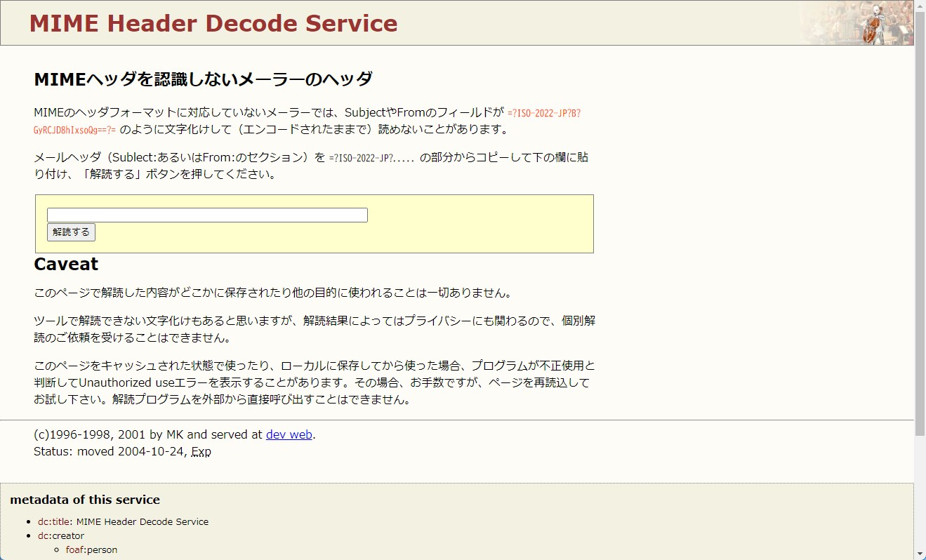Open the dev web link
This screenshot has width=926, height=560.
coord(288,434)
